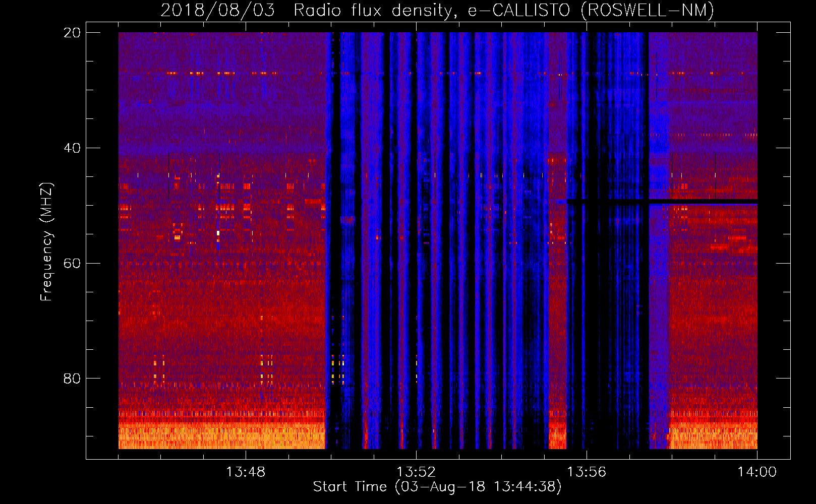
Task: Click the 80 frequency tick label
Action: pyautogui.click(x=72, y=379)
